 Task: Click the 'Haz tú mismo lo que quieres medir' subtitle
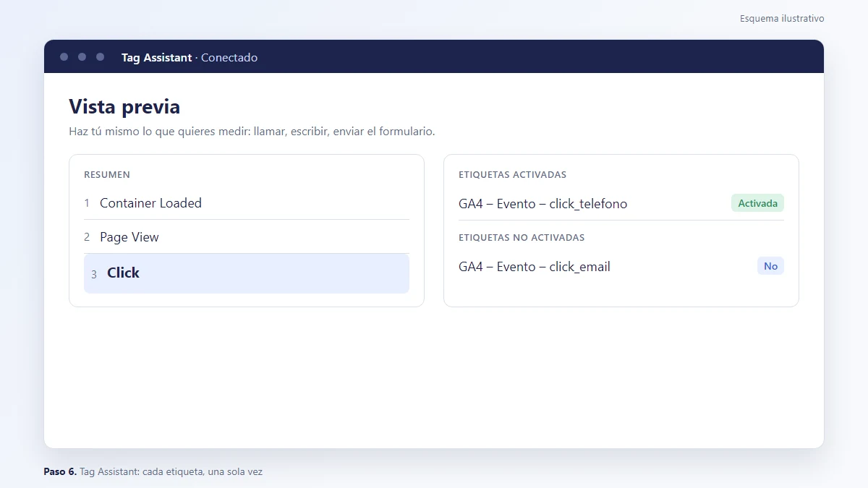coord(252,132)
